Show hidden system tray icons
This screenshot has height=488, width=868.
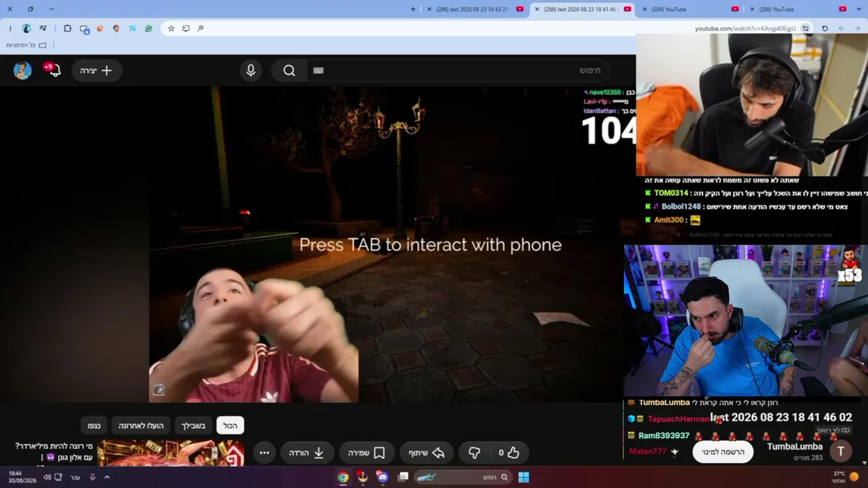pyautogui.click(x=106, y=477)
